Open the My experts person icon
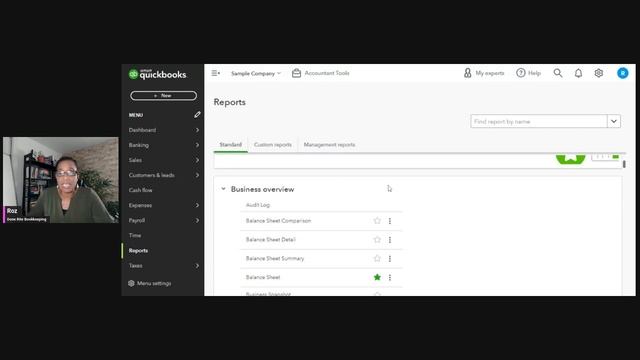 tap(467, 73)
